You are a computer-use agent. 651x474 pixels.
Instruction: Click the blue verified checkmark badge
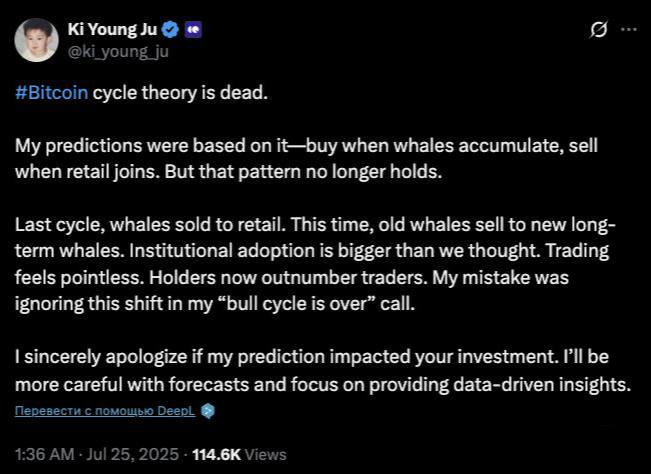[170, 30]
